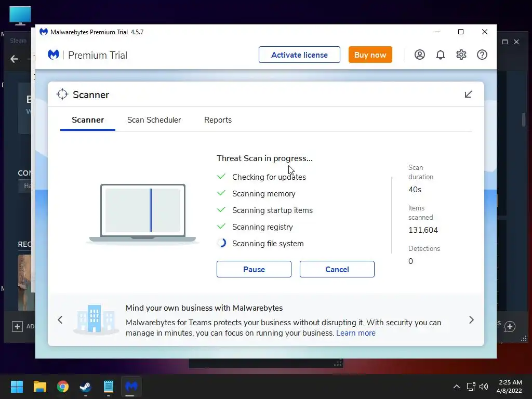Image resolution: width=532 pixels, height=399 pixels.
Task: Click the Scanning file system spinner
Action: point(221,243)
